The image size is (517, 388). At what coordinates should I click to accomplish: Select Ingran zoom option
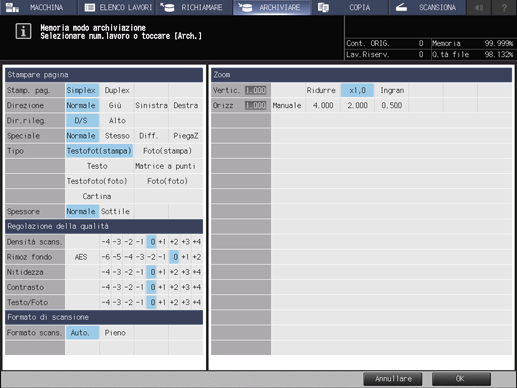coord(391,90)
